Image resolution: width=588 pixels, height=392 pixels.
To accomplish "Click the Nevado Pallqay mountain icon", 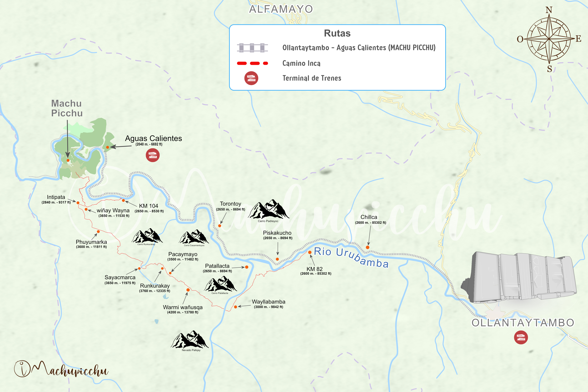I will tap(190, 339).
